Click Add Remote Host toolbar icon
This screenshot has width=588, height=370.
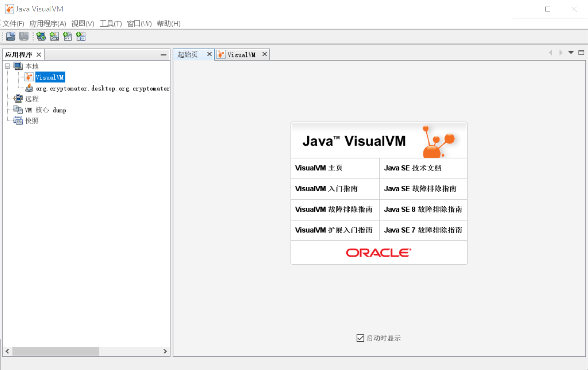click(41, 36)
